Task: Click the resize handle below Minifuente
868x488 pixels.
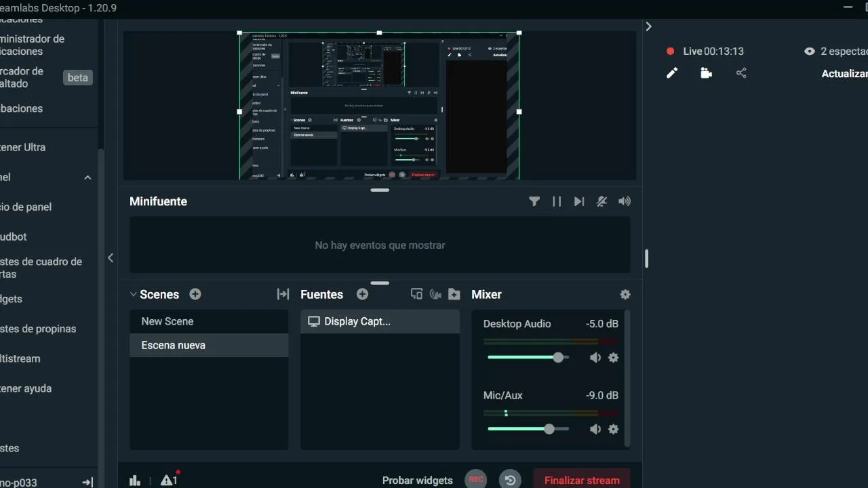Action: (380, 283)
